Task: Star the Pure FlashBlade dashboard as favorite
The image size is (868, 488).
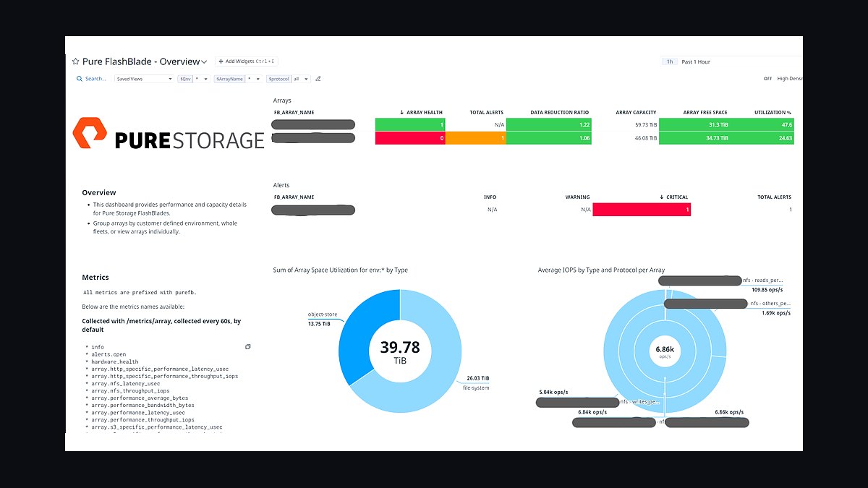Action: pos(75,62)
